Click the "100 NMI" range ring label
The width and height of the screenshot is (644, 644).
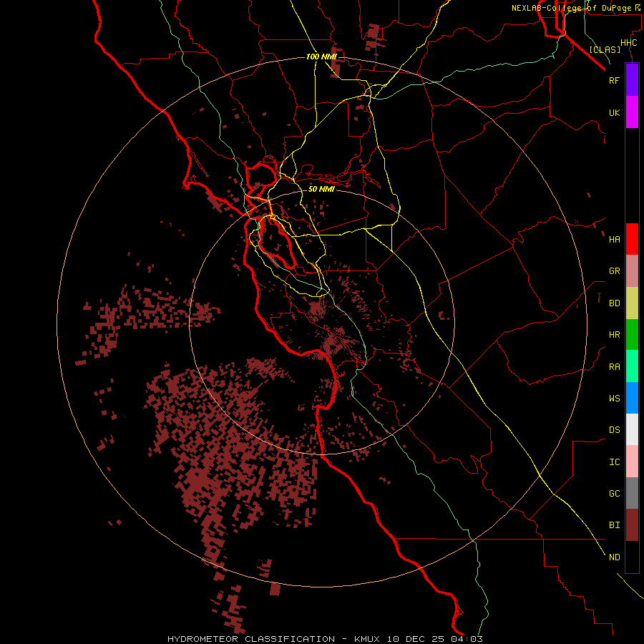[321, 57]
